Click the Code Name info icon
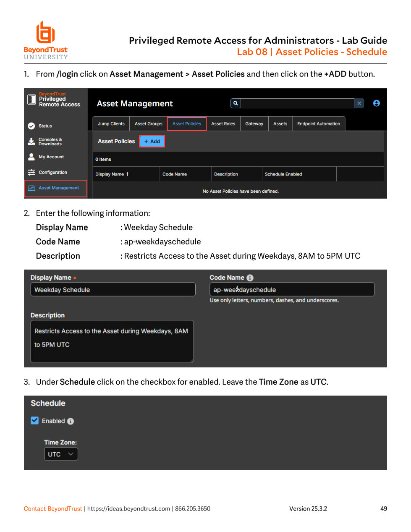The height and width of the screenshot is (532, 411). coord(250,278)
